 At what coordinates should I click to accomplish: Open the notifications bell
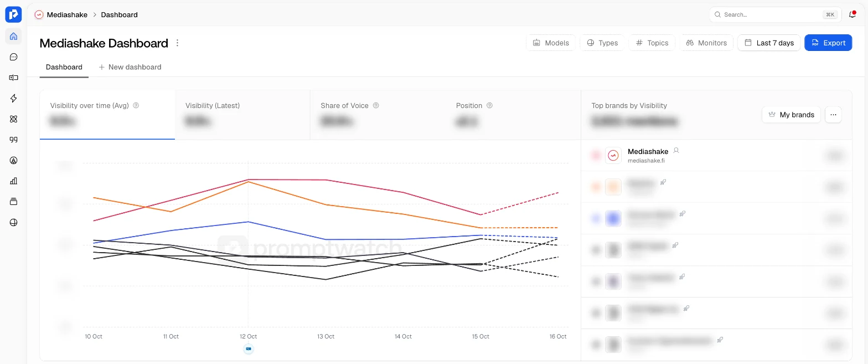(852, 14)
